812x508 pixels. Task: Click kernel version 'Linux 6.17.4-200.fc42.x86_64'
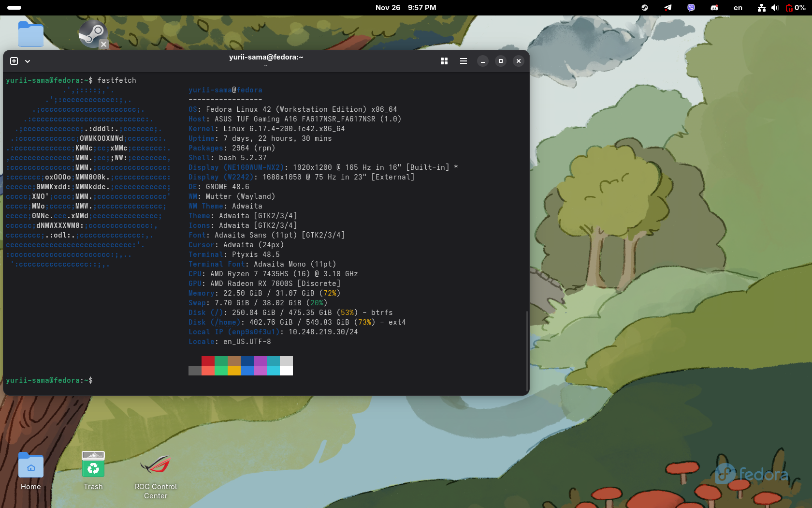point(284,129)
